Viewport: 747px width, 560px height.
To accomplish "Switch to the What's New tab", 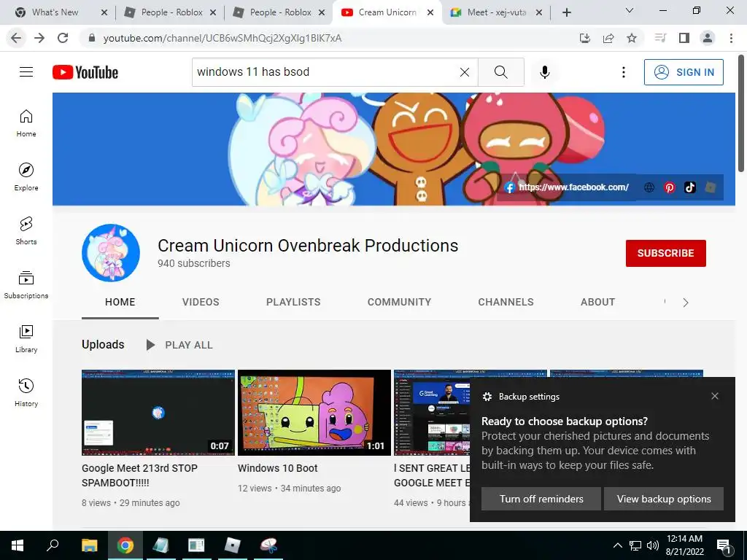I will pos(61,12).
